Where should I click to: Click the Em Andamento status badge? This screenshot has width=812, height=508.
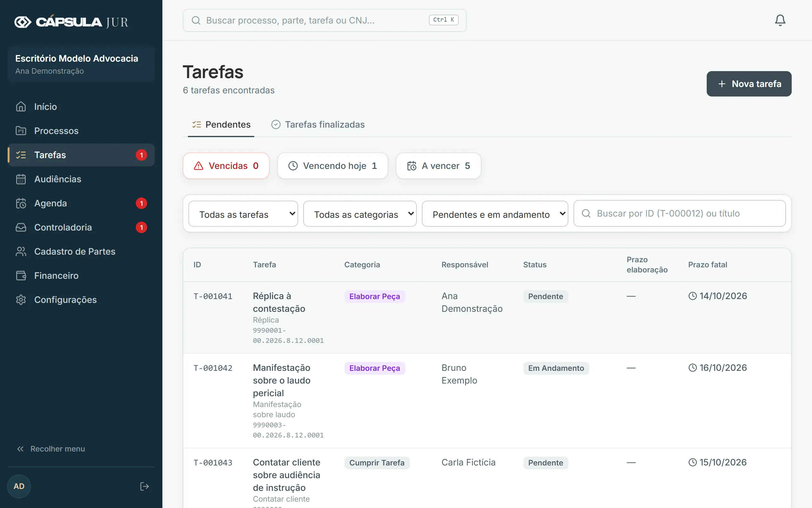point(556,368)
